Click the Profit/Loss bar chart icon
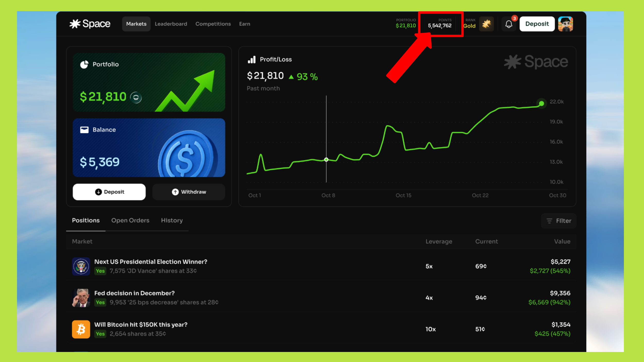 tap(251, 60)
